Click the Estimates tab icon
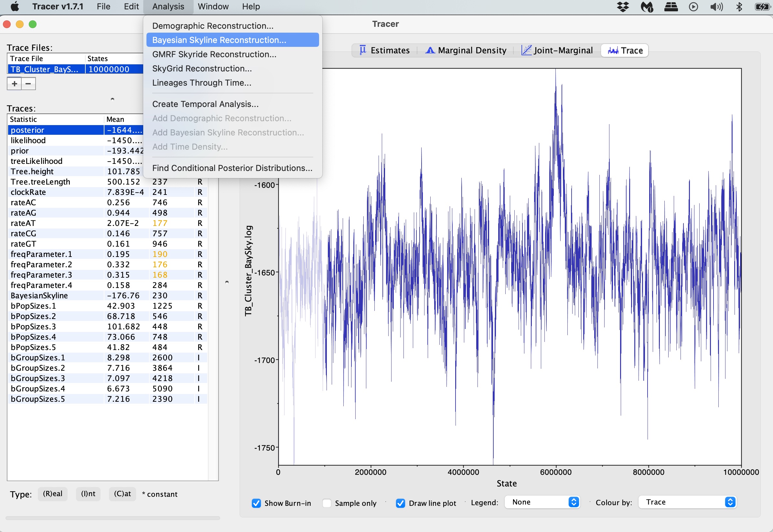Screen dimensions: 773x532 tap(363, 50)
